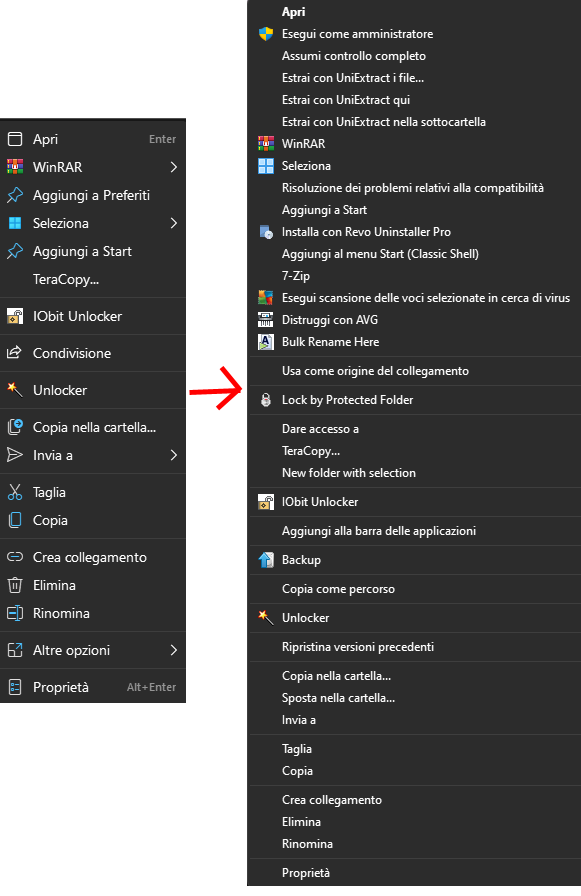Expand the Invia a submenu arrow
581x896 pixels.
pos(174,455)
